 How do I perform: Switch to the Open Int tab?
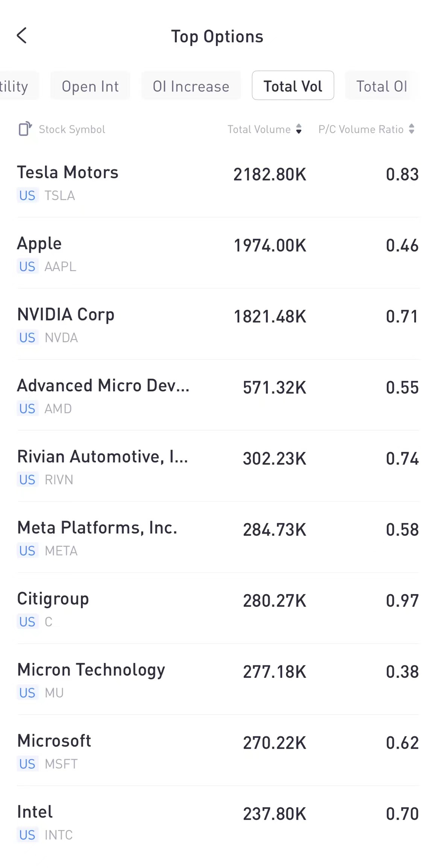coord(90,86)
